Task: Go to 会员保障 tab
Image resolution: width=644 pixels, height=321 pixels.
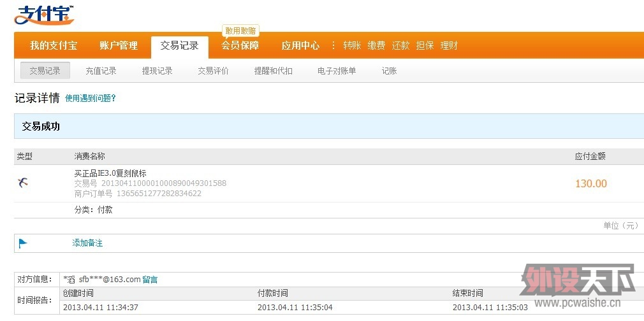Action: coord(240,45)
